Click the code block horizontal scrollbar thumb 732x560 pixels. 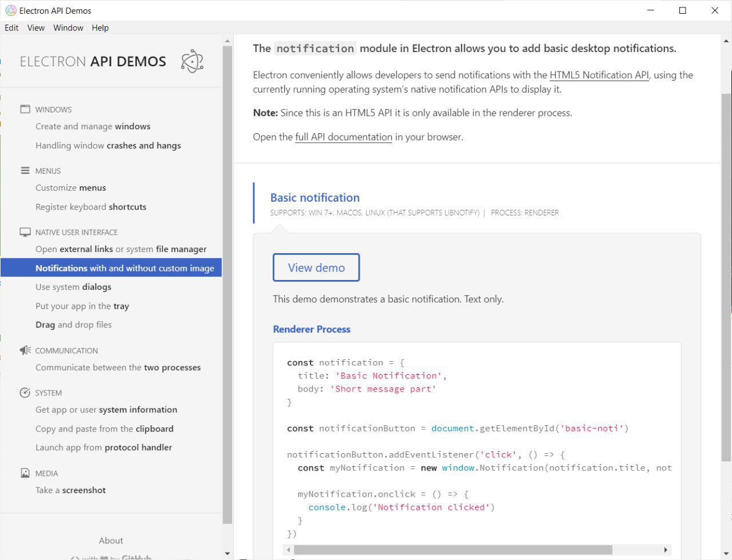[453, 550]
